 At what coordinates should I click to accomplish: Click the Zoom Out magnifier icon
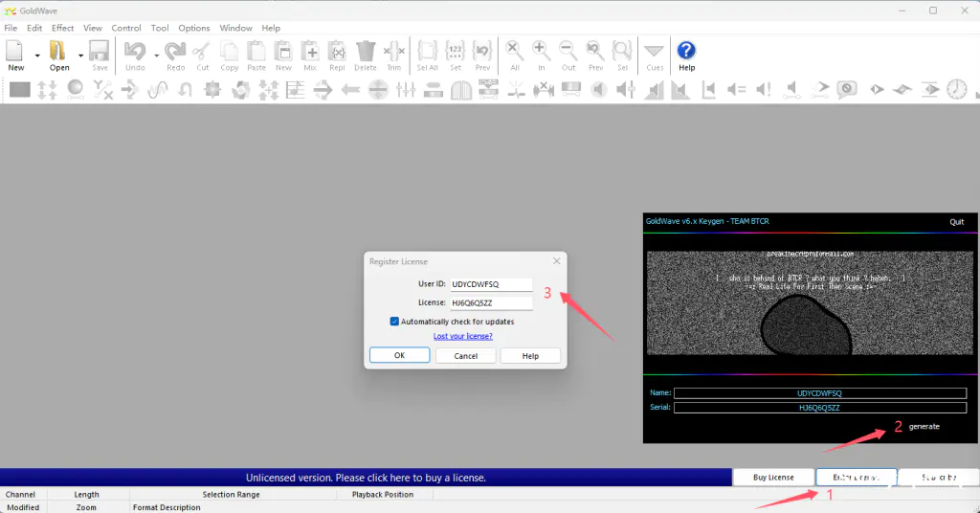(x=568, y=52)
